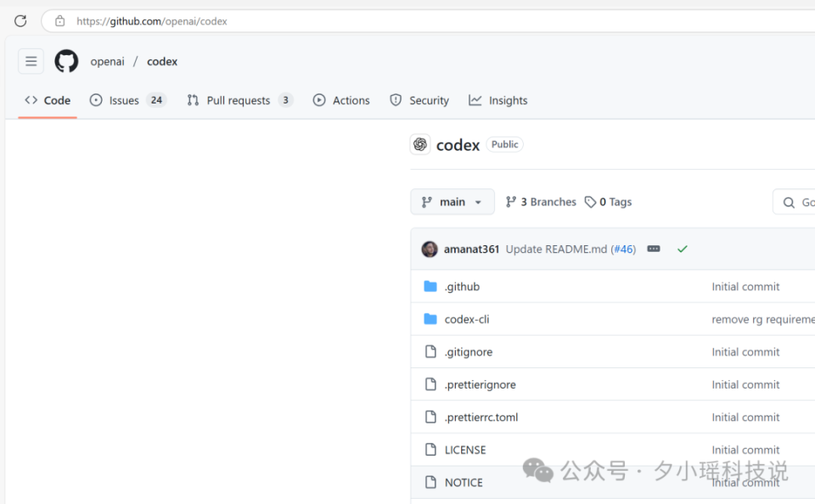Open the NOTICE file
815x504 pixels.
tap(464, 483)
